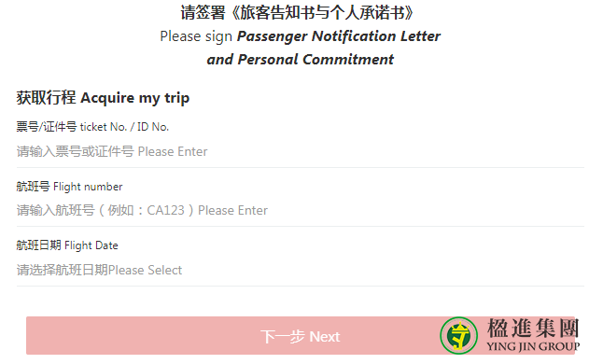Click the 票号/证件号 ticket No. label
Screen dimensions: 589x364
tap(92, 127)
